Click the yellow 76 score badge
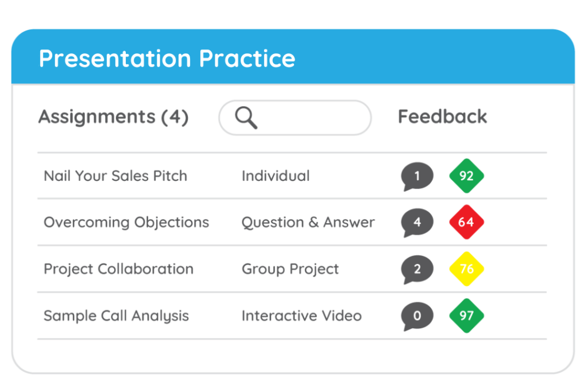 [x=466, y=269]
